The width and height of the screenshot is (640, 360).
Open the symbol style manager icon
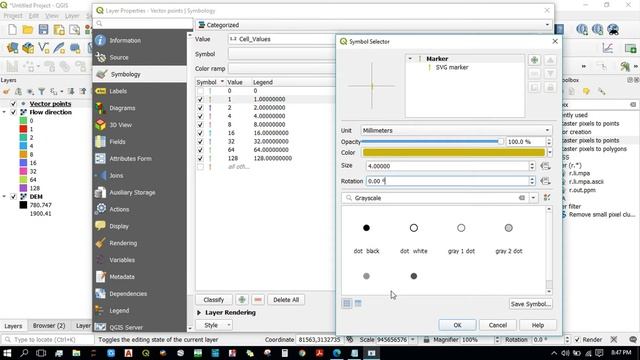tap(547, 198)
